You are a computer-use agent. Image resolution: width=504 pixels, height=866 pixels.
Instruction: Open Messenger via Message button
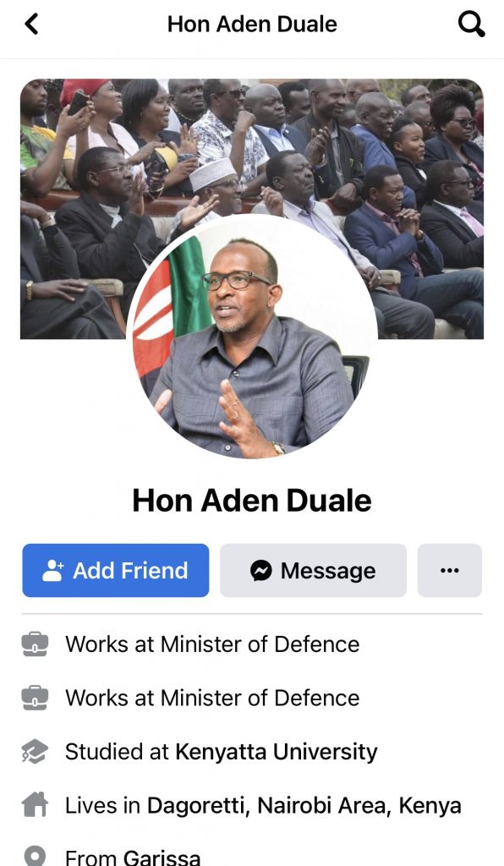click(313, 570)
